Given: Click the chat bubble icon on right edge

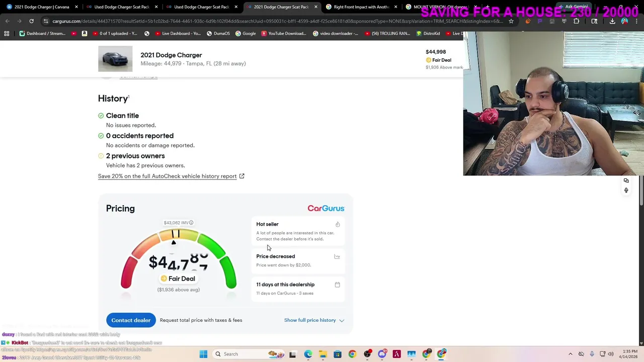Looking at the screenshot, I should tap(626, 180).
